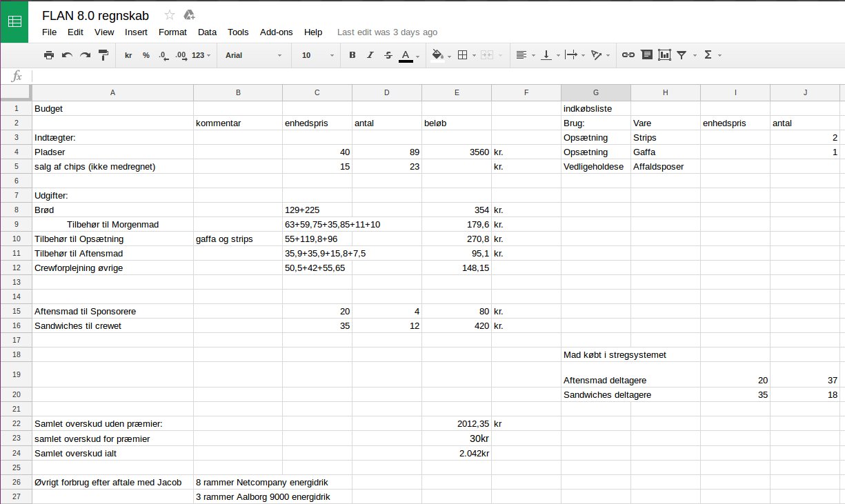Click the print icon

pyautogui.click(x=49, y=55)
